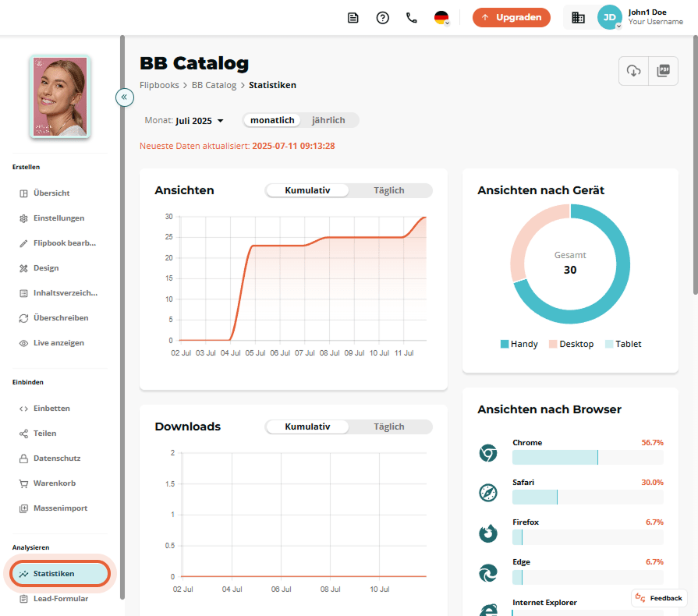Screen dimensions: 698x616
Task: Select the monatlich period toggle
Action: tap(272, 120)
